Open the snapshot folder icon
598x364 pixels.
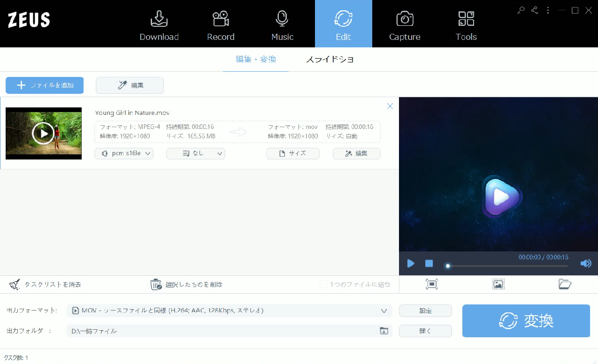(565, 284)
